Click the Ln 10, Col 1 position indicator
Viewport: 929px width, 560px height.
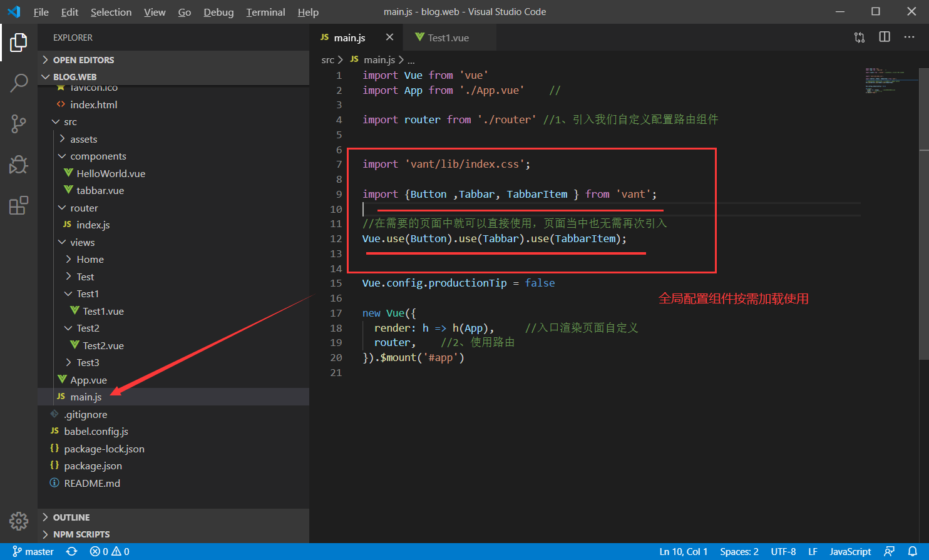click(683, 551)
